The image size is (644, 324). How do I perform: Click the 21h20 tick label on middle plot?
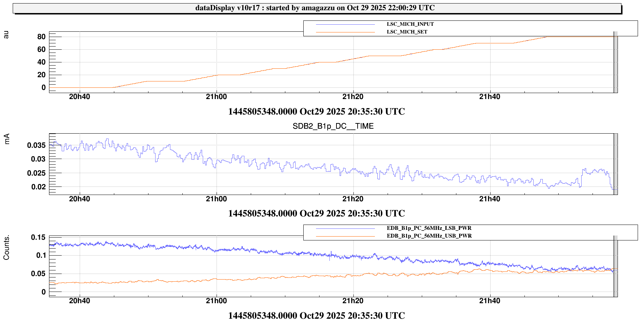tap(353, 199)
